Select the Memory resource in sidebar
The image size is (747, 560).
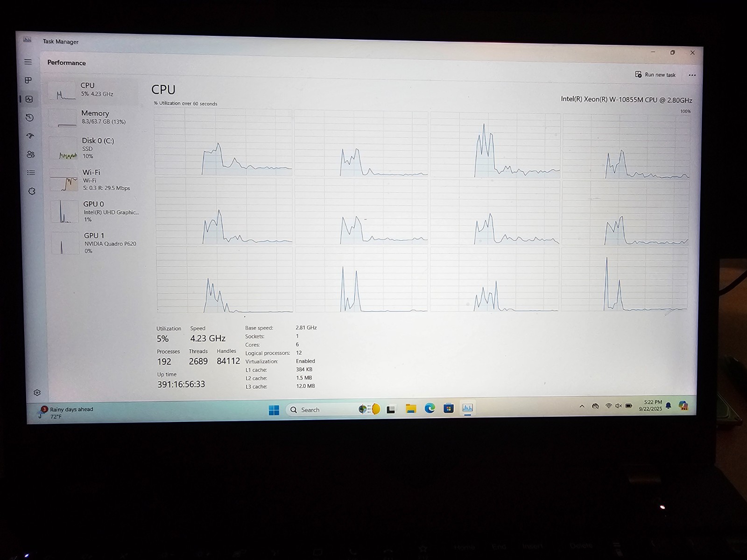(x=93, y=118)
